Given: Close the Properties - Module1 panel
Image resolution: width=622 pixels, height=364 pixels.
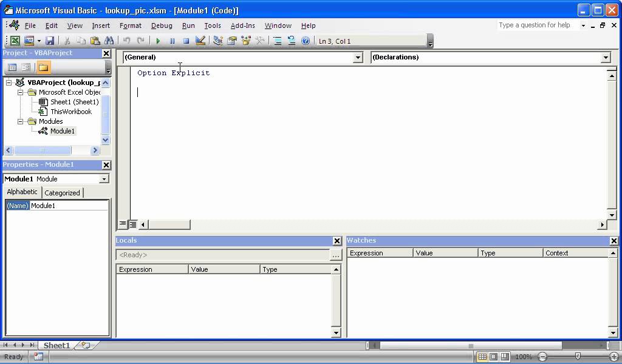Looking at the screenshot, I should (x=106, y=165).
